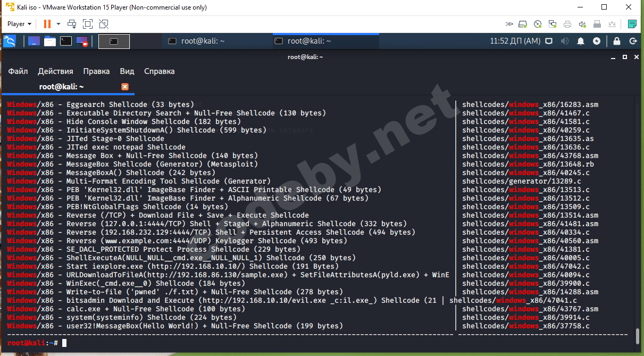This screenshot has height=356, width=644.
Task: Open the Файл menu
Action: point(18,71)
